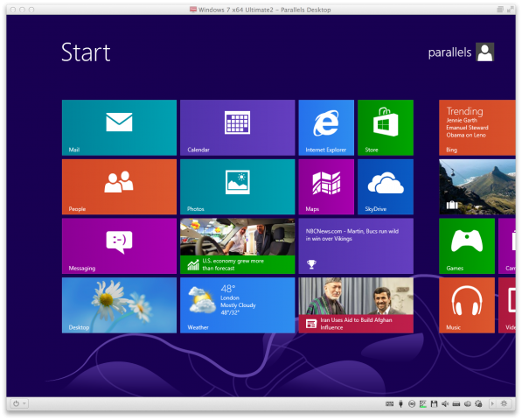Click the USB device icon in Parallels bar
Screen dimensions: 522x420
pyautogui.click(x=400, y=404)
